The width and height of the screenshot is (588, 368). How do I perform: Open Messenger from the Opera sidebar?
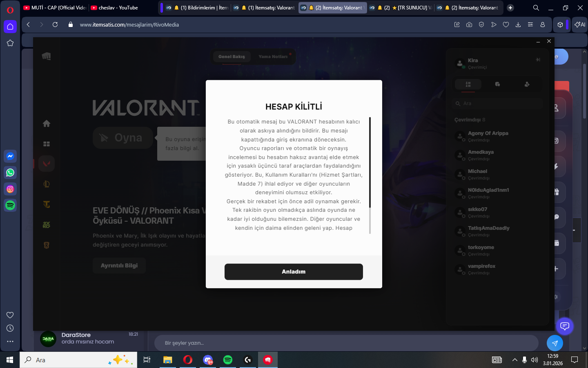(10, 156)
